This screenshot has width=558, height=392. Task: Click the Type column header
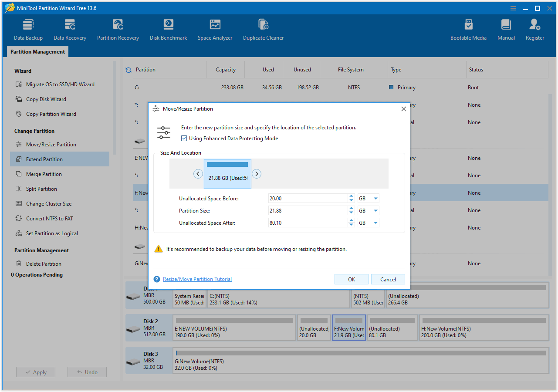tap(427, 70)
